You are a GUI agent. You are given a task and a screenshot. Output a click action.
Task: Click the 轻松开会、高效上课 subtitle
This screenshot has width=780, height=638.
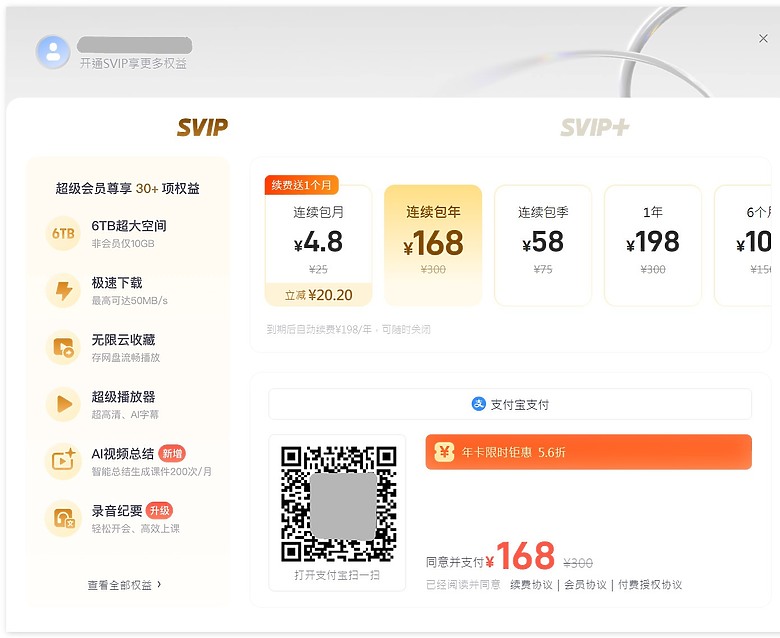tap(135, 529)
